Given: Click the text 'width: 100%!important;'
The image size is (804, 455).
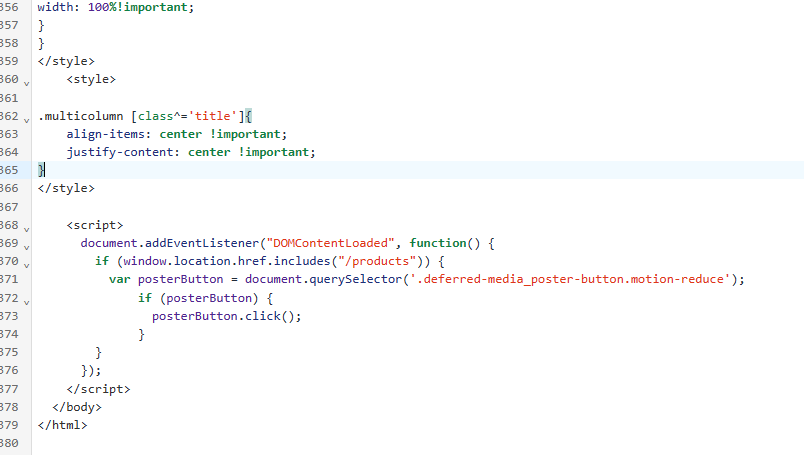Looking at the screenshot, I should click(x=116, y=7).
